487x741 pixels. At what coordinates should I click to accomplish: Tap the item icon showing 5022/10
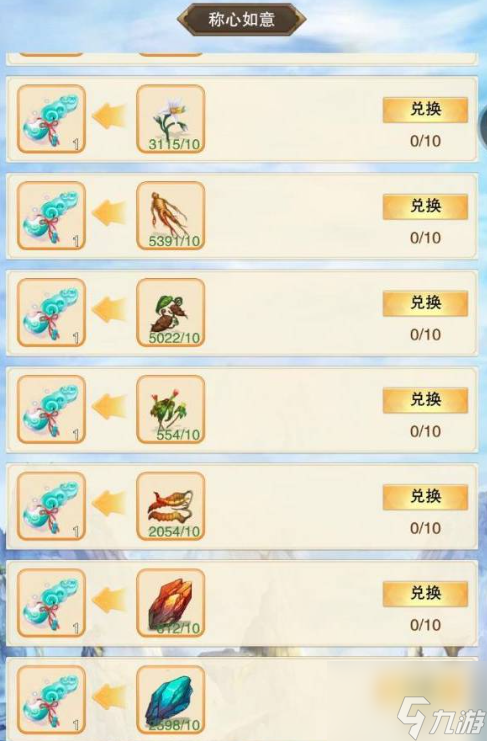pos(171,312)
